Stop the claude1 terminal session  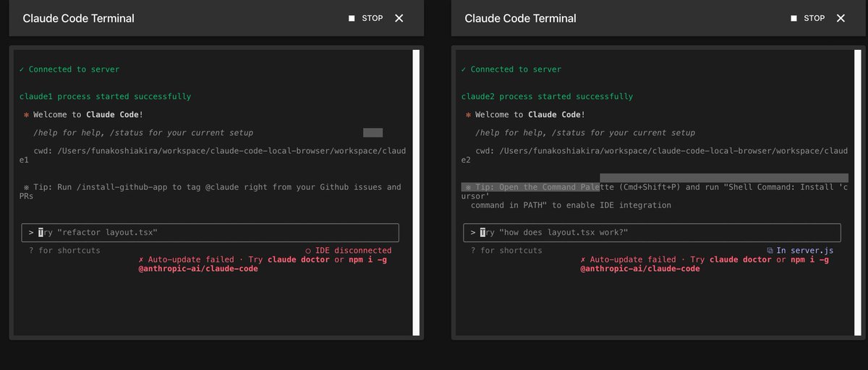pyautogui.click(x=365, y=18)
